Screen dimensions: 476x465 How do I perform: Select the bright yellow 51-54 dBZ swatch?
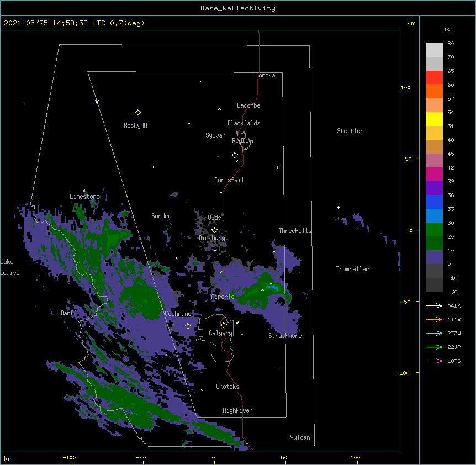434,119
